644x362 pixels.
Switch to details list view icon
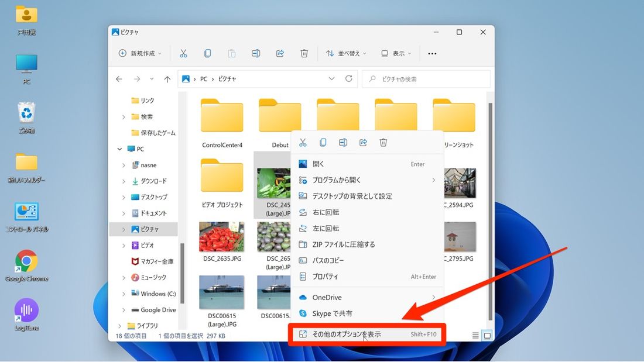coord(475,336)
